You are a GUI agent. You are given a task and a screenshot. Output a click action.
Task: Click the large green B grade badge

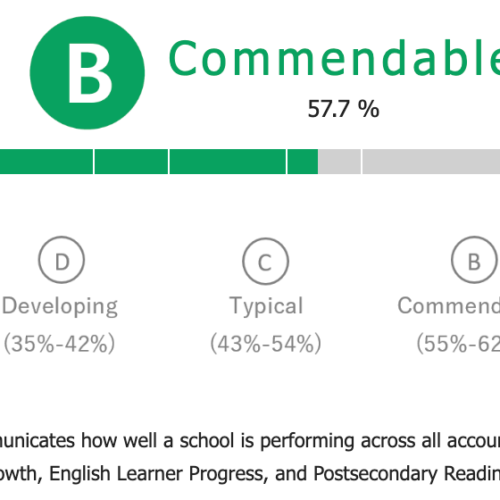[x=87, y=73]
